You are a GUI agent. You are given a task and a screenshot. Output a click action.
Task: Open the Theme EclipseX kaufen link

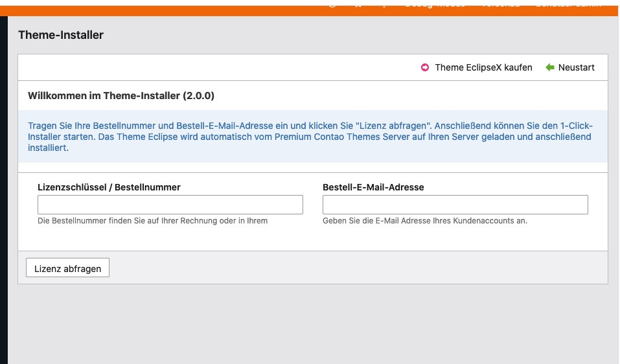[x=483, y=67]
